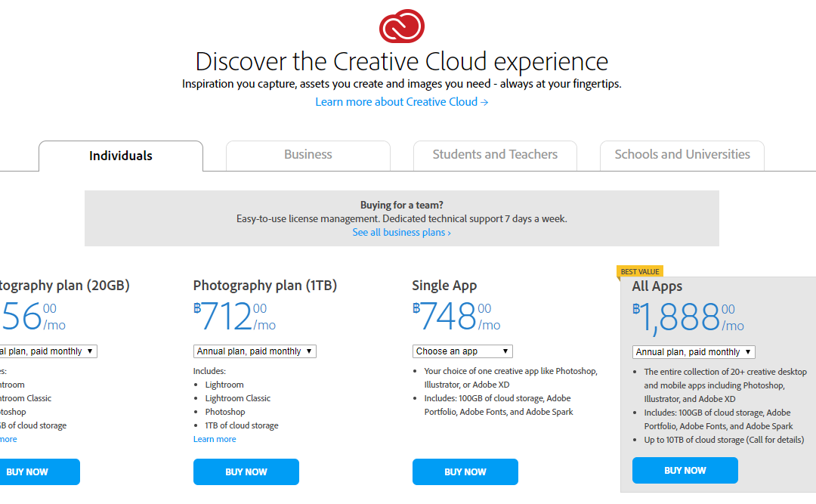Image resolution: width=816 pixels, height=504 pixels.
Task: Expand the All Apps billing plan dropdown
Action: 694,352
